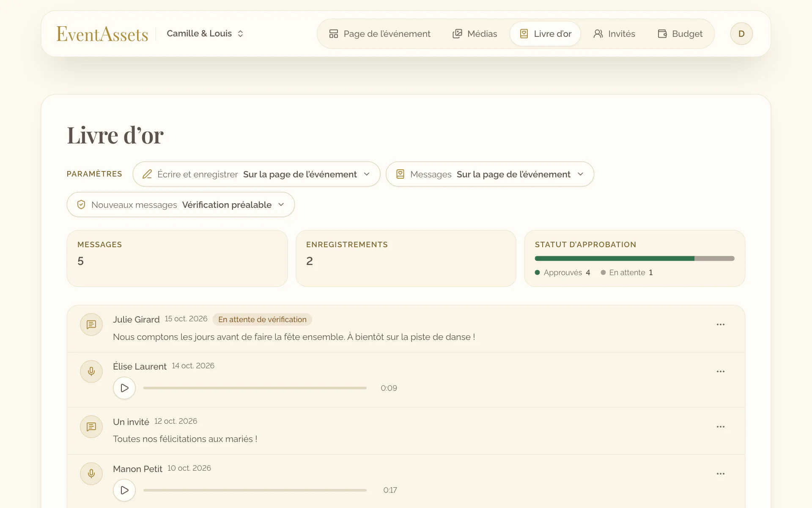Click Julie Girard's message type icon
Image resolution: width=812 pixels, height=508 pixels.
[91, 325]
